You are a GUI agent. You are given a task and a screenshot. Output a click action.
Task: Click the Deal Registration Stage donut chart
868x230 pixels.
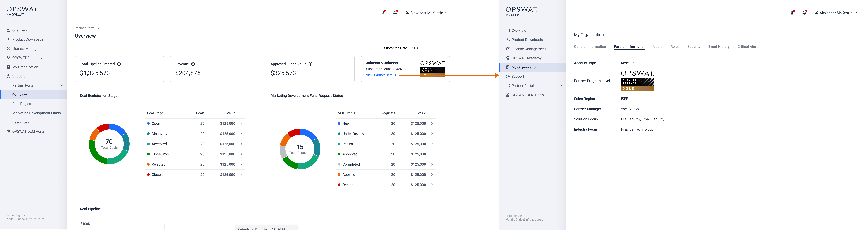point(109,144)
